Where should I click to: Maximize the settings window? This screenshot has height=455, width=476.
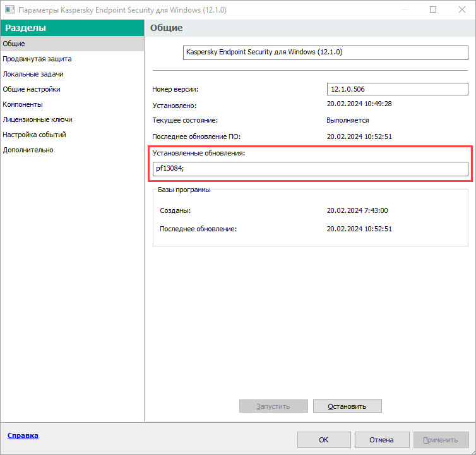click(x=433, y=9)
